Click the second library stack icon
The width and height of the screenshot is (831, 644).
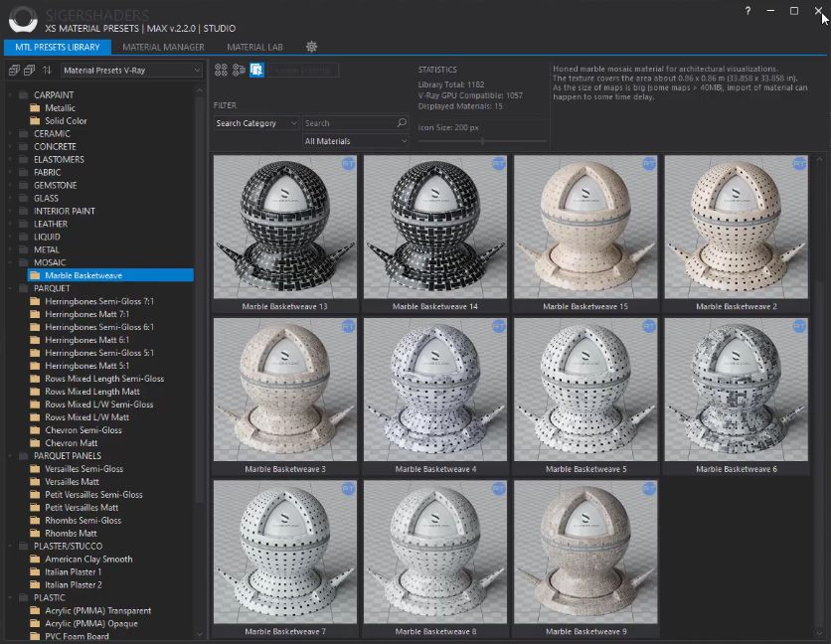[x=30, y=70]
